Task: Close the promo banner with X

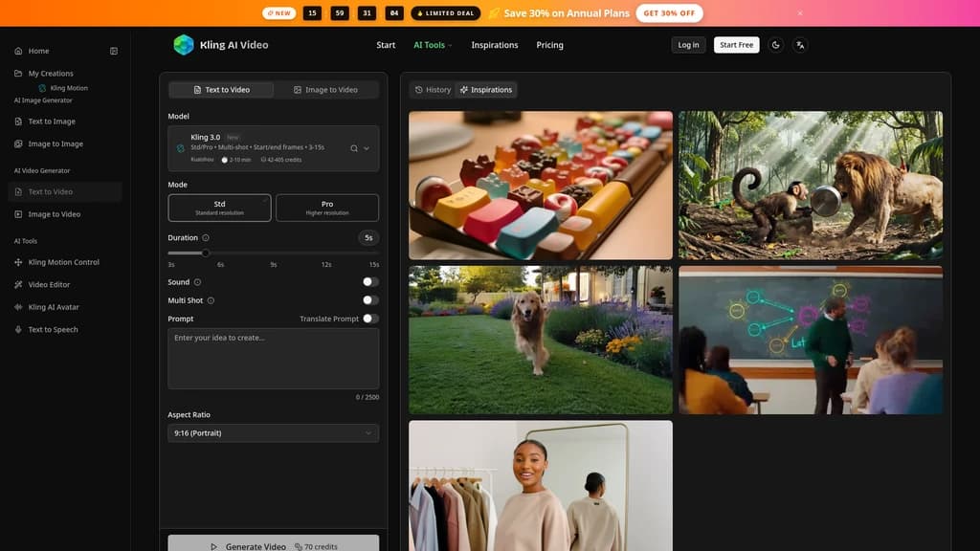Action: tap(800, 13)
